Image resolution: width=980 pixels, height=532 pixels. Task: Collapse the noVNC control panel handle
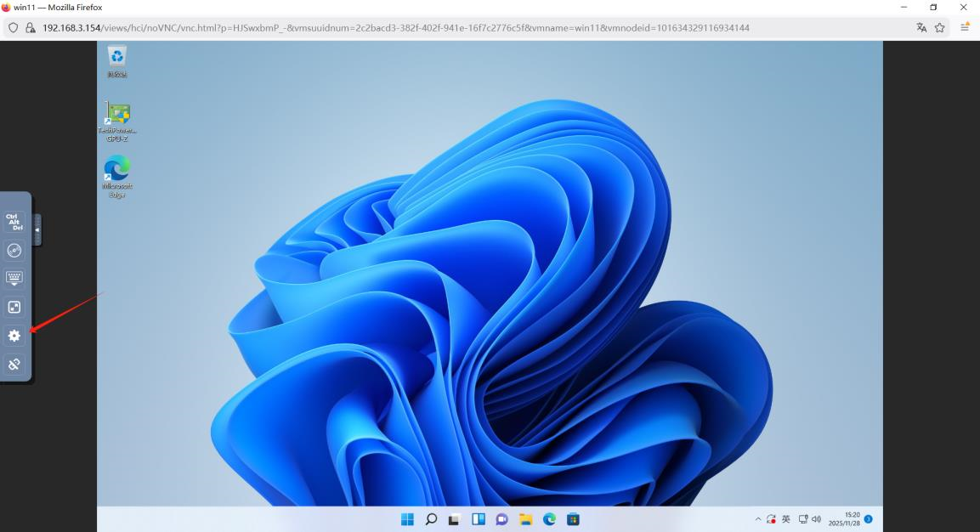coord(37,229)
